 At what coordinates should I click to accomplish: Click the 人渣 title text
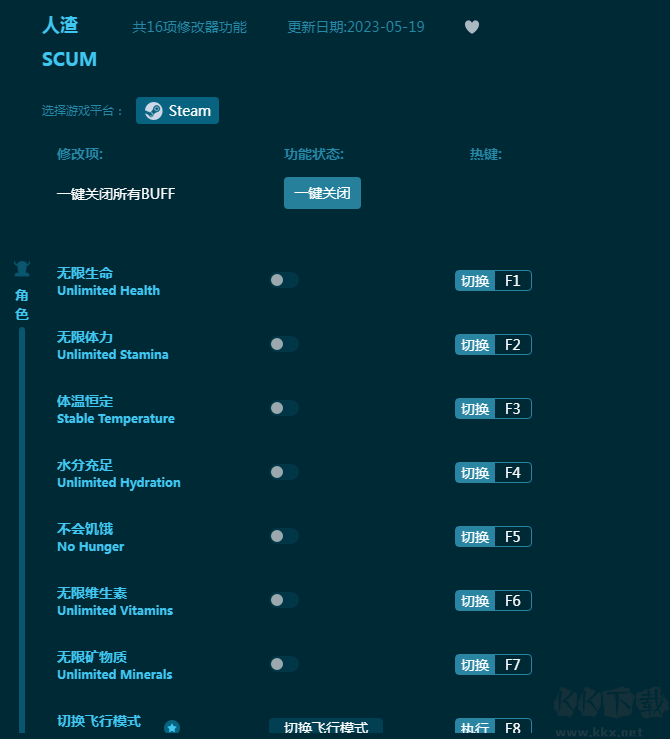[x=60, y=25]
